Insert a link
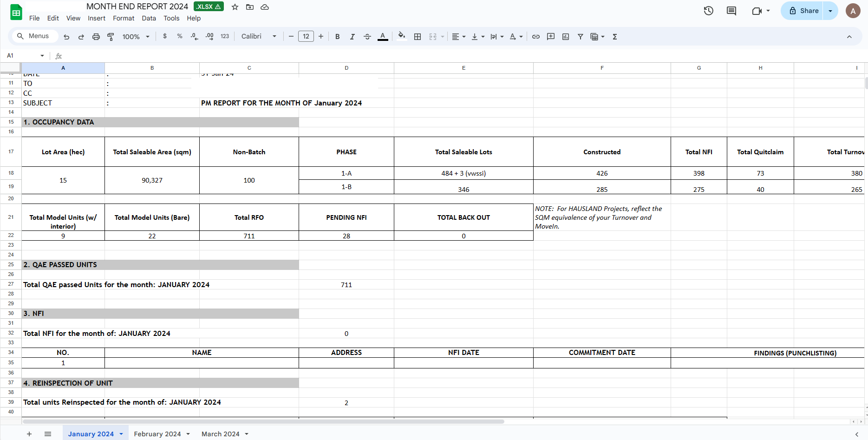 [x=536, y=37]
